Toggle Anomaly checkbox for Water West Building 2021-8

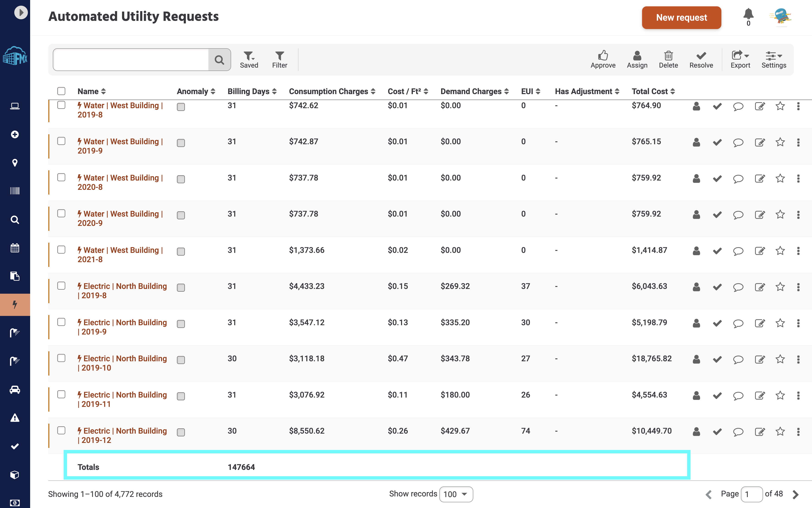click(181, 252)
